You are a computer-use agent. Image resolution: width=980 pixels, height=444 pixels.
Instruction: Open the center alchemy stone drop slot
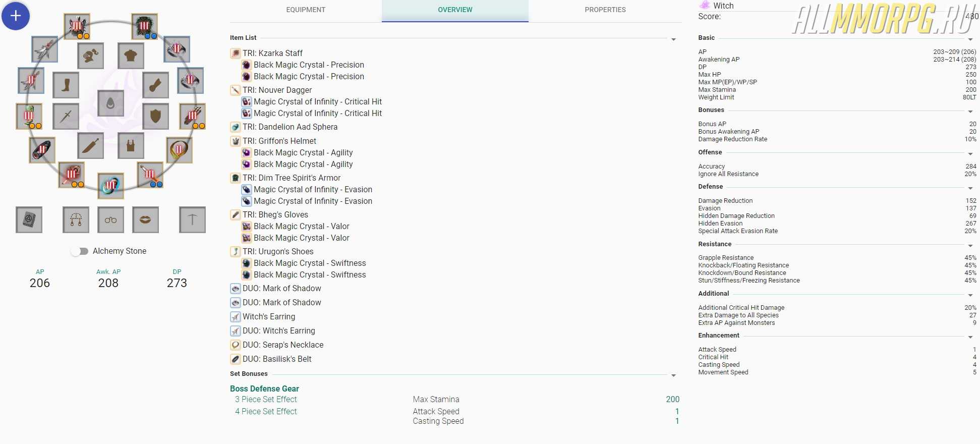pyautogui.click(x=110, y=103)
